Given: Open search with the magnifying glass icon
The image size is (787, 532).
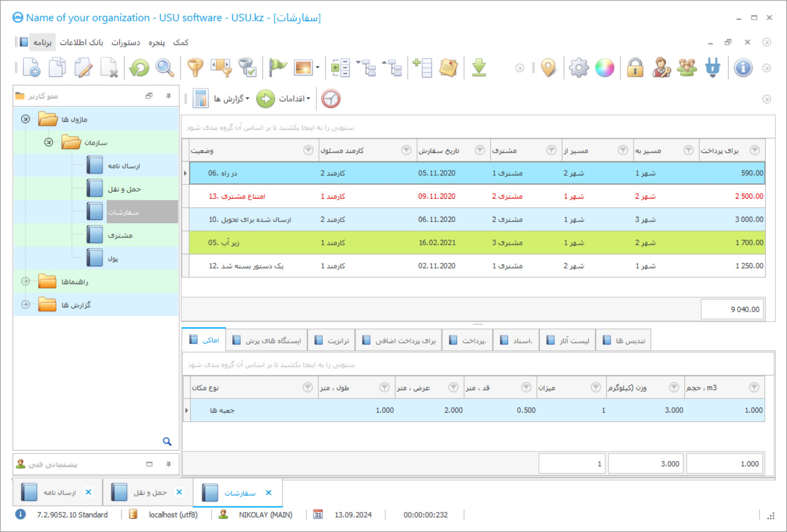Looking at the screenshot, I should tap(165, 68).
